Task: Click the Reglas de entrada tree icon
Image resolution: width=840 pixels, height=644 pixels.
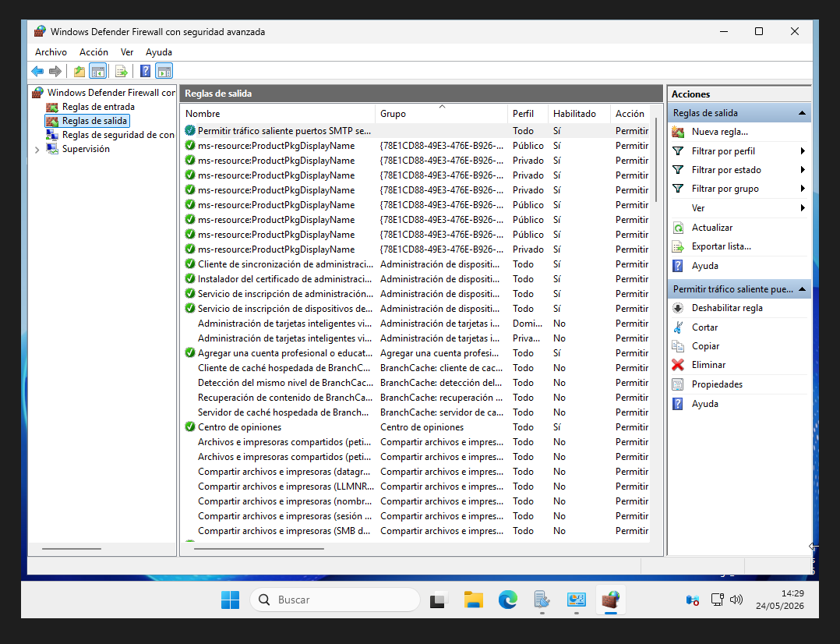Action: pos(52,108)
